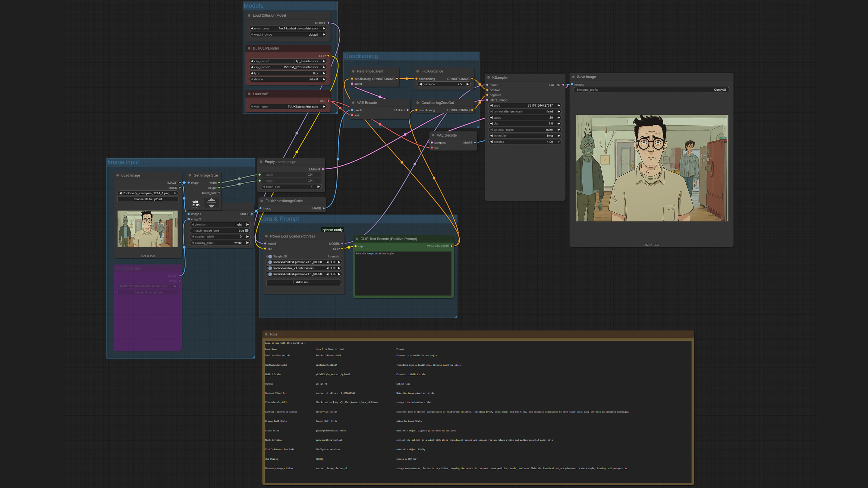Collapse the Save Image node via its dot

point(573,77)
